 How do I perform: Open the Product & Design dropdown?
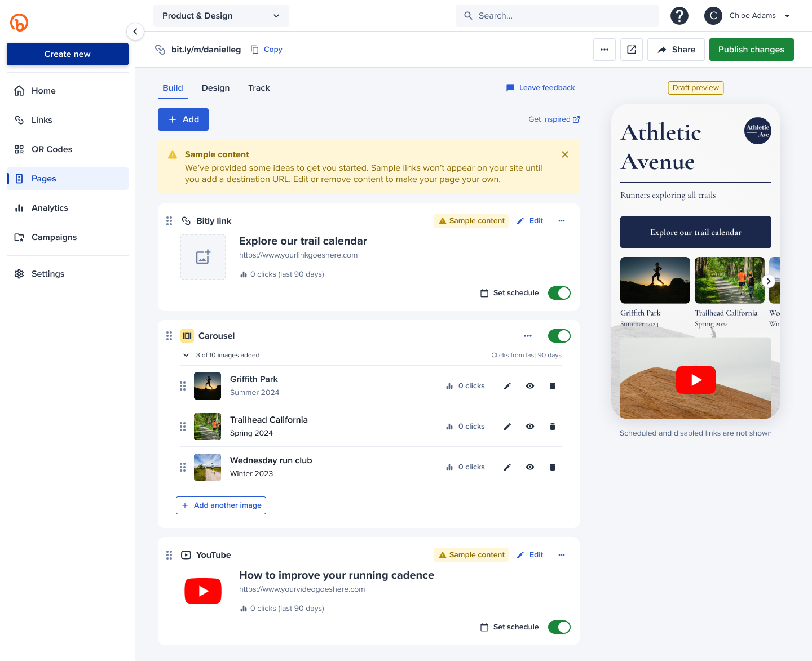point(220,16)
